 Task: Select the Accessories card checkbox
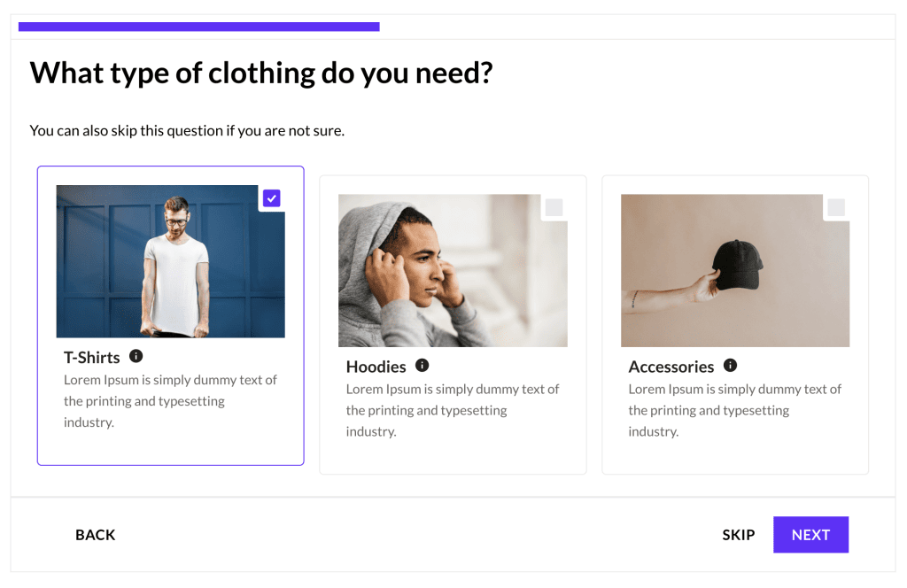(x=836, y=207)
